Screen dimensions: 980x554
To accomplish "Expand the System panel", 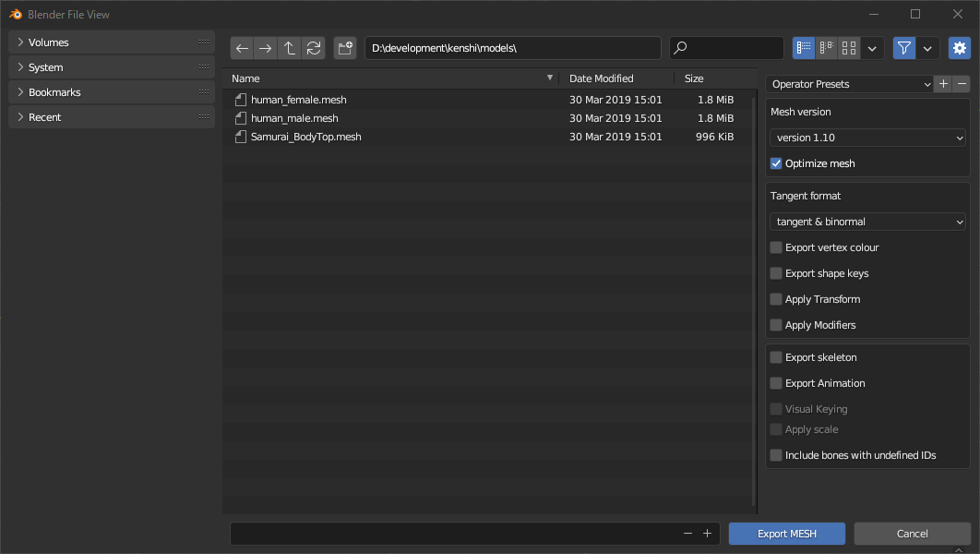I will [112, 67].
